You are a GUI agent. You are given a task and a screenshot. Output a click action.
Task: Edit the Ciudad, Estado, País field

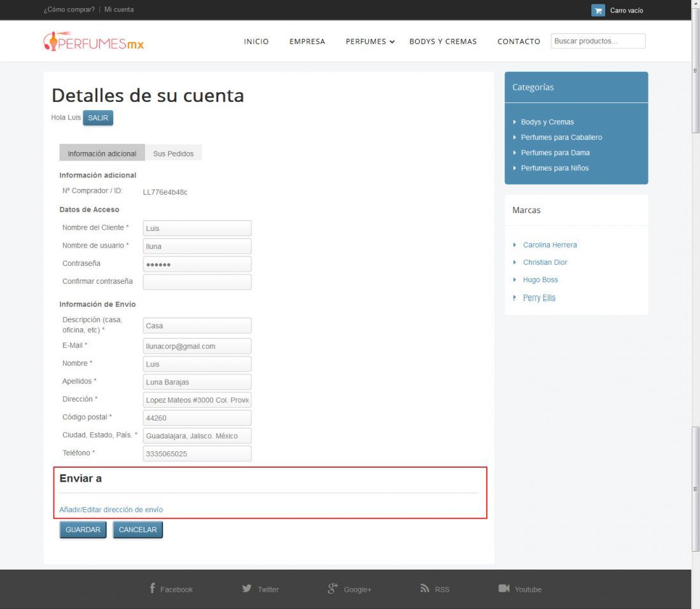tap(197, 435)
